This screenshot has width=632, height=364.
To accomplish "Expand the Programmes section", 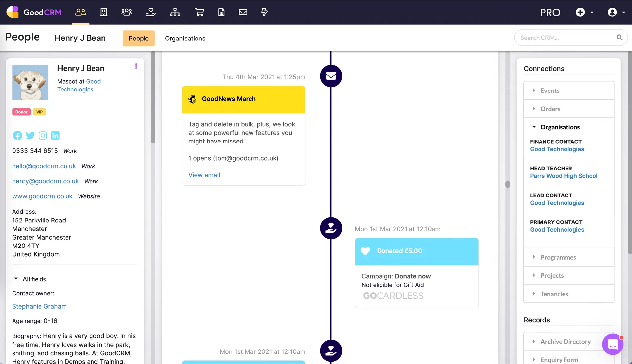I will pos(558,257).
